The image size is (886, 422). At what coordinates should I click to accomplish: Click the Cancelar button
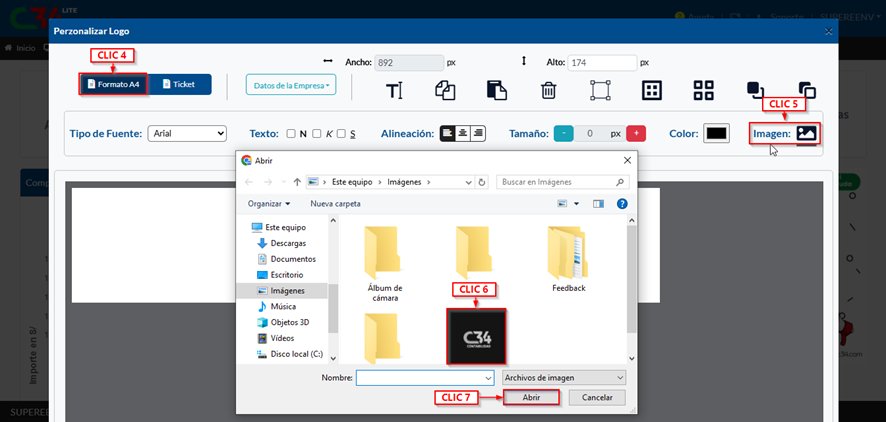click(x=597, y=397)
